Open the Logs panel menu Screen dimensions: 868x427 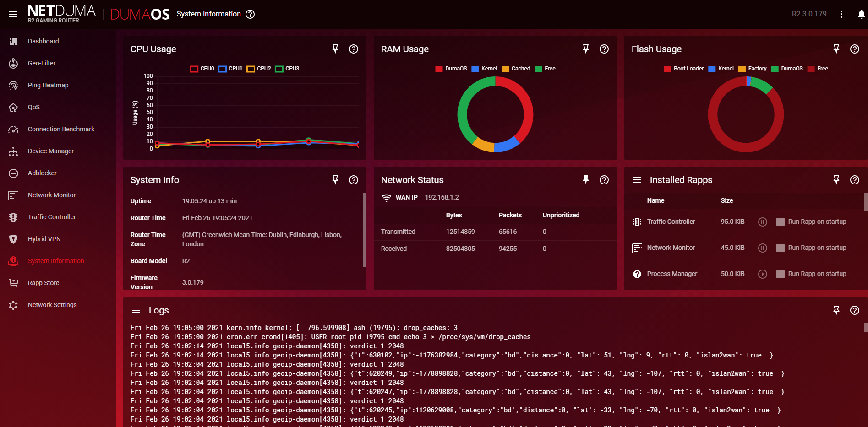(136, 310)
